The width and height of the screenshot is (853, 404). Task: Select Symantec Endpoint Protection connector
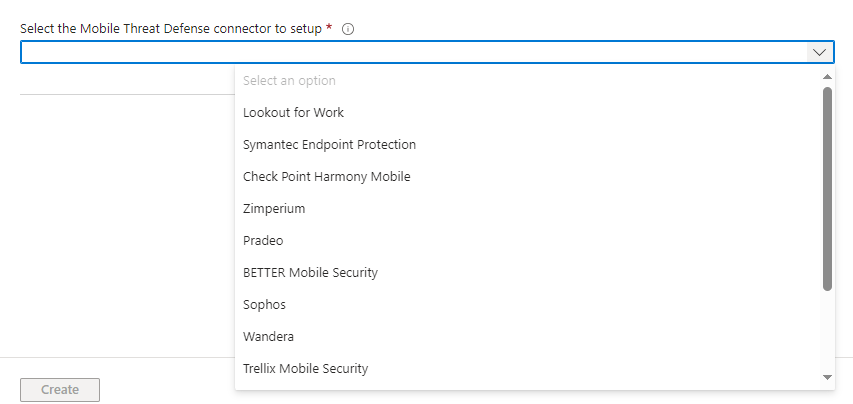[329, 144]
